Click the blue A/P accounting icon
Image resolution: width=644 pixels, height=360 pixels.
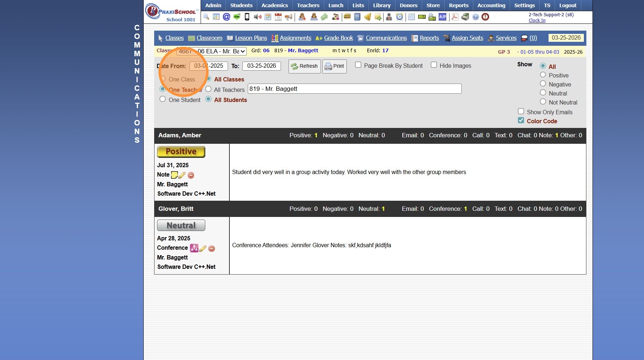point(443,17)
